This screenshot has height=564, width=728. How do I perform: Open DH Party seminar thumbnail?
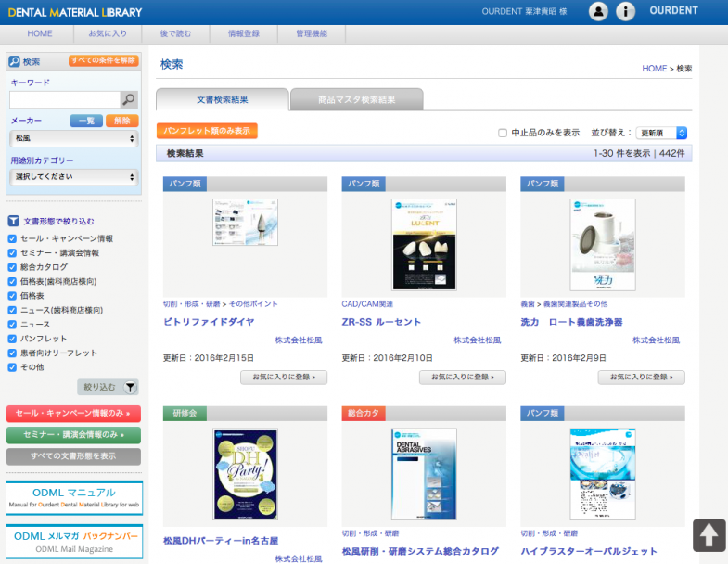click(245, 474)
